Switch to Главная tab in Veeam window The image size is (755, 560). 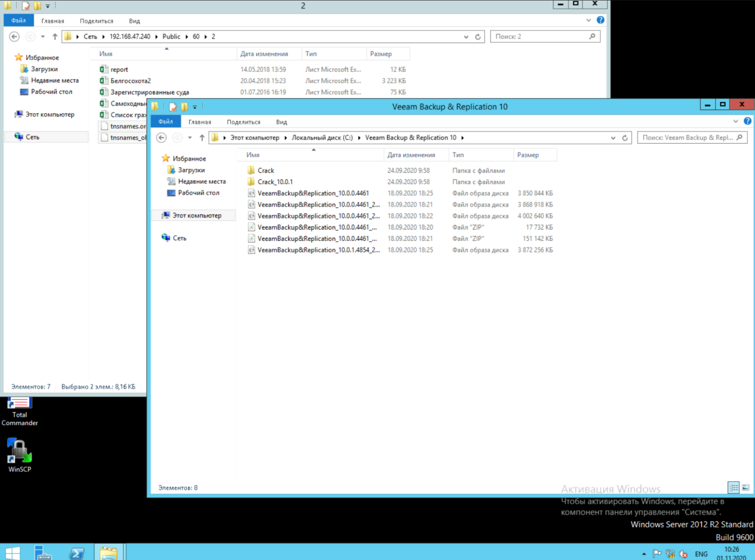pos(200,122)
